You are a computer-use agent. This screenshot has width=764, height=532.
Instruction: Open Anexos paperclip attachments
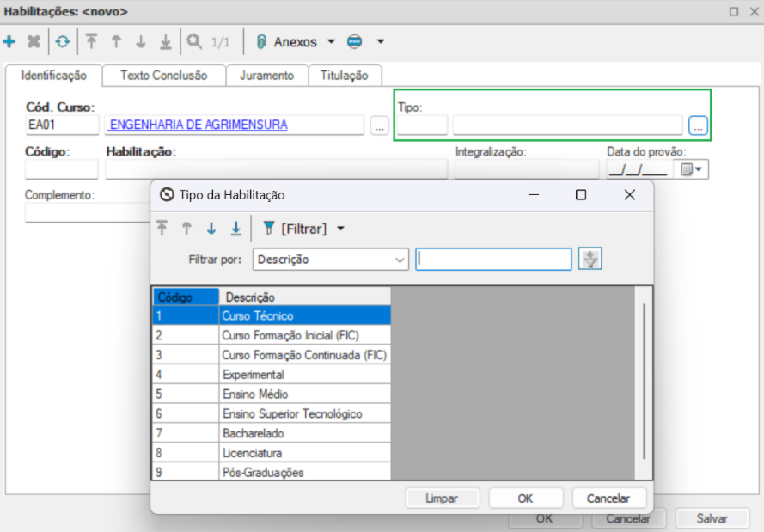pos(287,42)
